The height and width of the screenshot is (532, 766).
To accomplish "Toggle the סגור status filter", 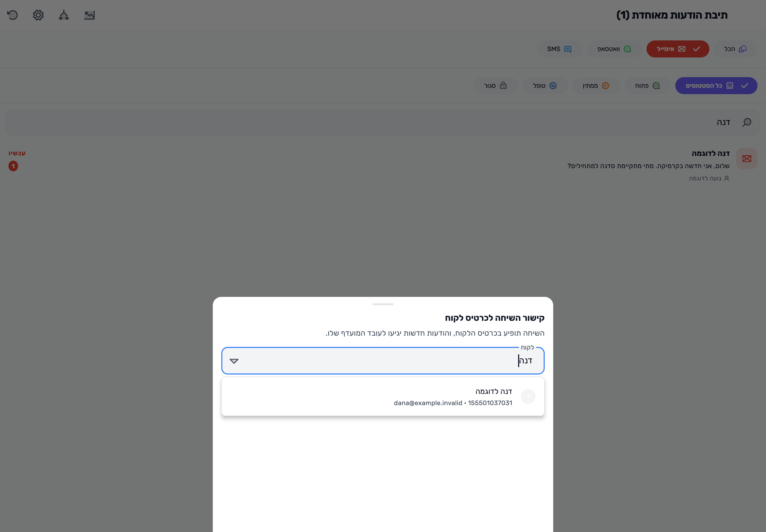I will click(496, 86).
